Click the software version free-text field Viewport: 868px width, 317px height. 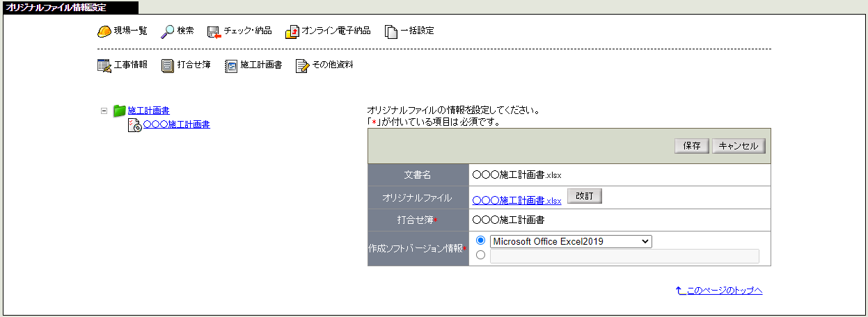pos(624,256)
